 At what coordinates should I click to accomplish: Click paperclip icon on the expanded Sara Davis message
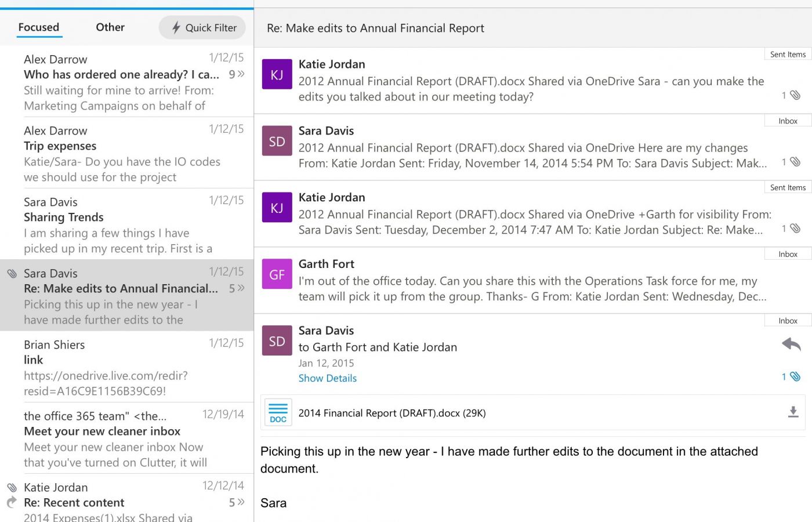tap(794, 377)
